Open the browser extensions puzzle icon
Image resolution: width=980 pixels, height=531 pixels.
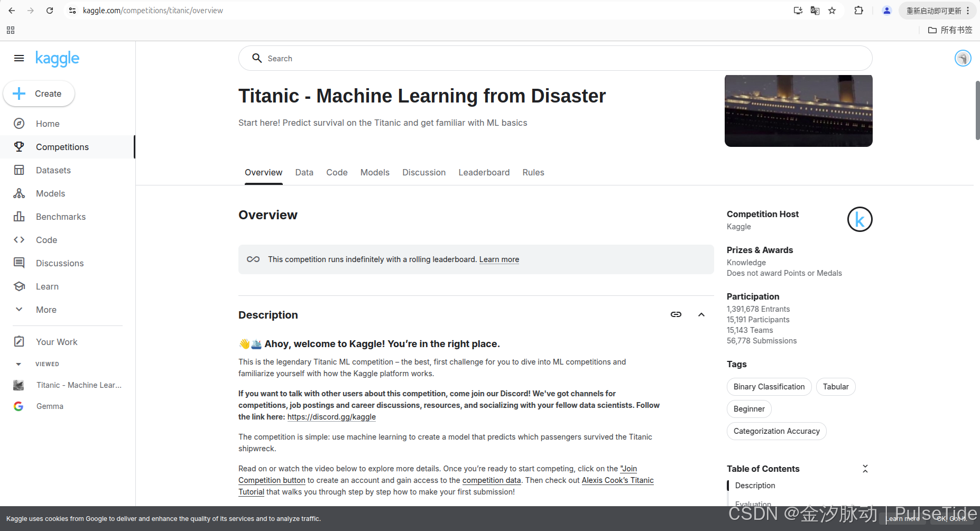[x=859, y=11]
